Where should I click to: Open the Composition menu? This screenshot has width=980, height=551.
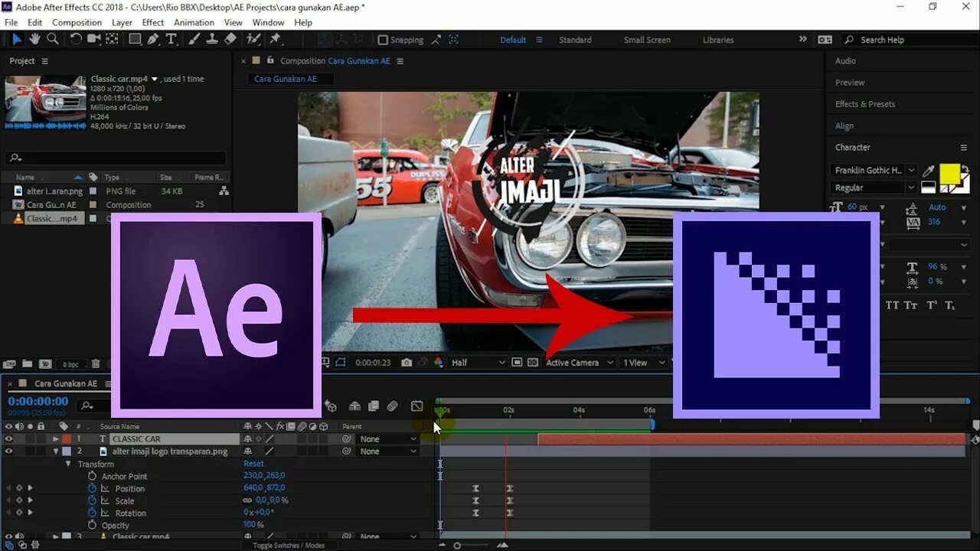tap(77, 22)
